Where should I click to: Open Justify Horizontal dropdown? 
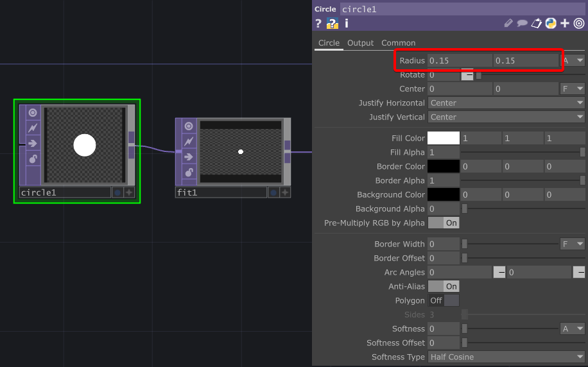click(506, 103)
